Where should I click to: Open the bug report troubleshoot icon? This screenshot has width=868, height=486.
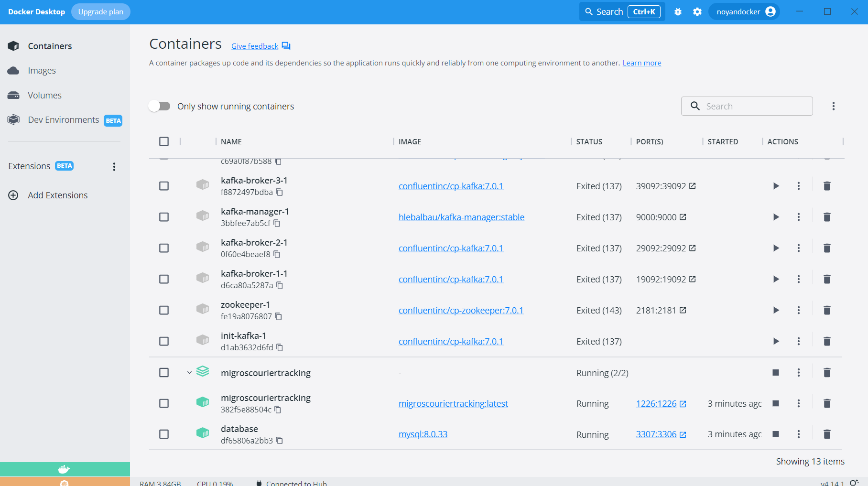[678, 12]
